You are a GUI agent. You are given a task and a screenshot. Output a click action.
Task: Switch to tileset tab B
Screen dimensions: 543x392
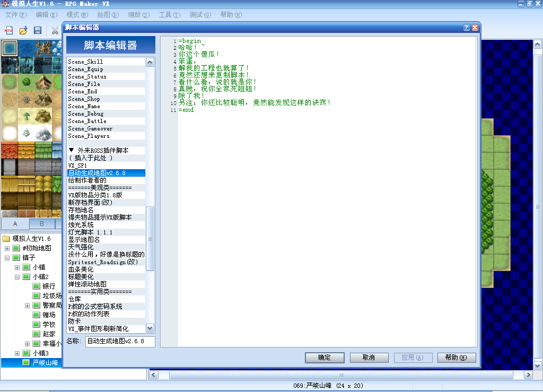click(x=42, y=224)
